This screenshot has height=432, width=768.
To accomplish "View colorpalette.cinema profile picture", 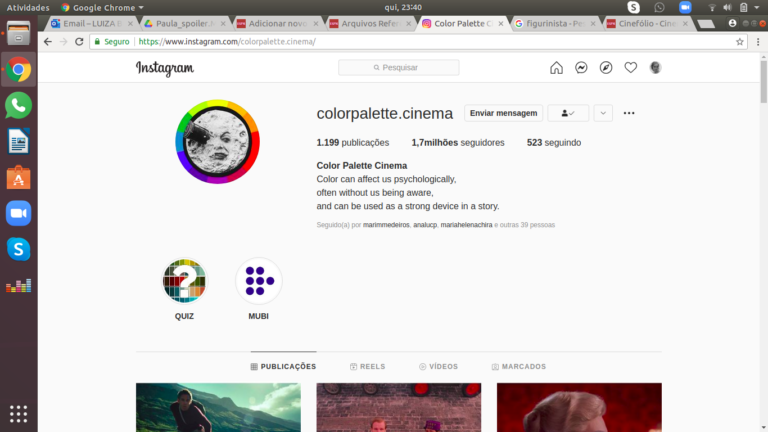I will tap(217, 142).
